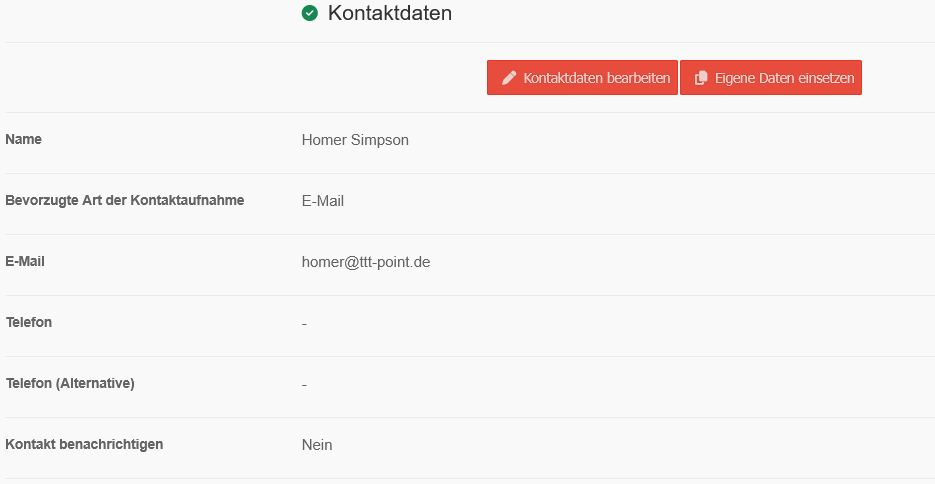Image resolution: width=935 pixels, height=484 pixels.
Task: Click the copy icon on Eigene Daten einsetzen
Action: click(x=701, y=78)
